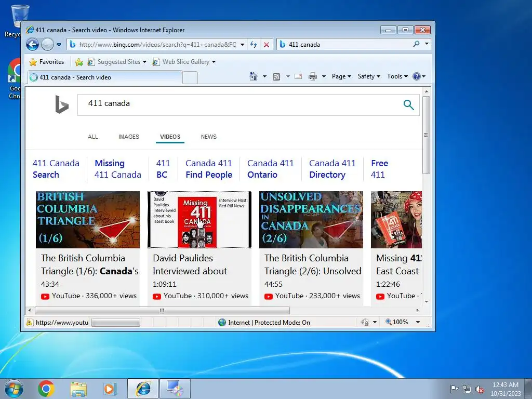This screenshot has height=399, width=532.
Task: Click the Bing search magnifier button
Action: 409,105
